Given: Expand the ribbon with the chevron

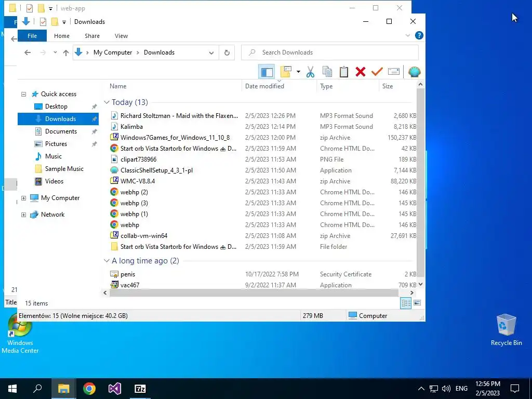Looking at the screenshot, I should [407, 35].
